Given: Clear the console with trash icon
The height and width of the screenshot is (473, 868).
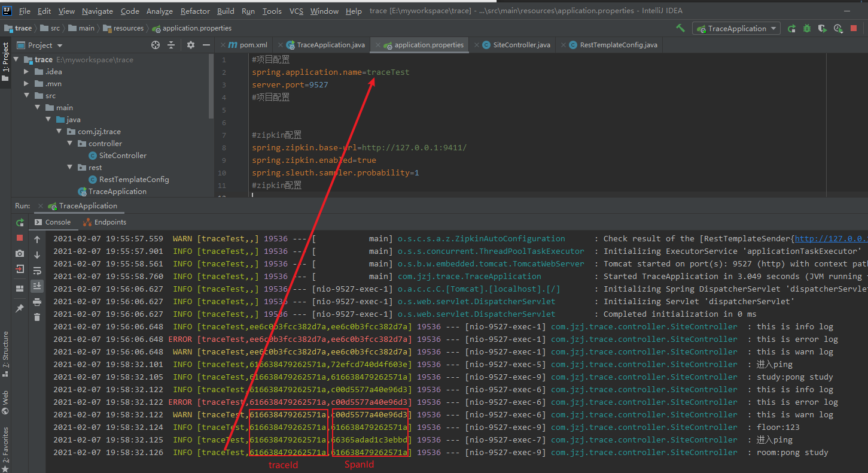Looking at the screenshot, I should pos(37,317).
